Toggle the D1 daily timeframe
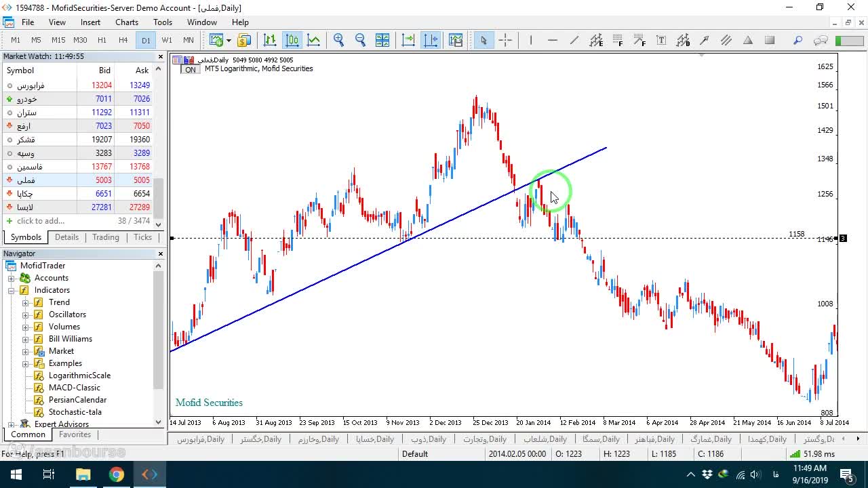 (146, 40)
